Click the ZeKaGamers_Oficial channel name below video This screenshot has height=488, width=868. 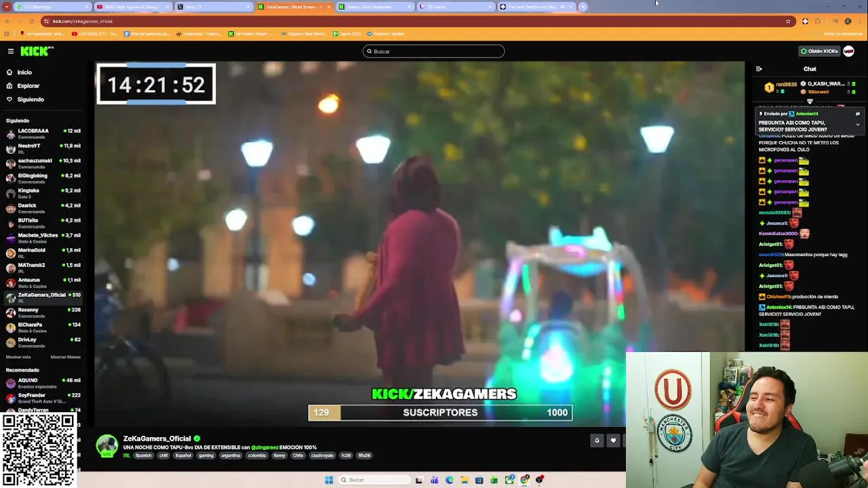(157, 439)
